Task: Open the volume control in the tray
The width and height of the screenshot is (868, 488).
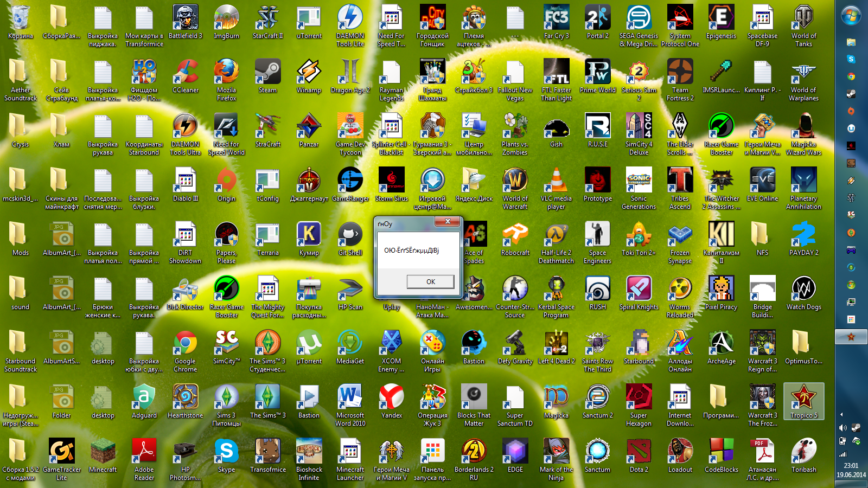Action: tap(843, 428)
